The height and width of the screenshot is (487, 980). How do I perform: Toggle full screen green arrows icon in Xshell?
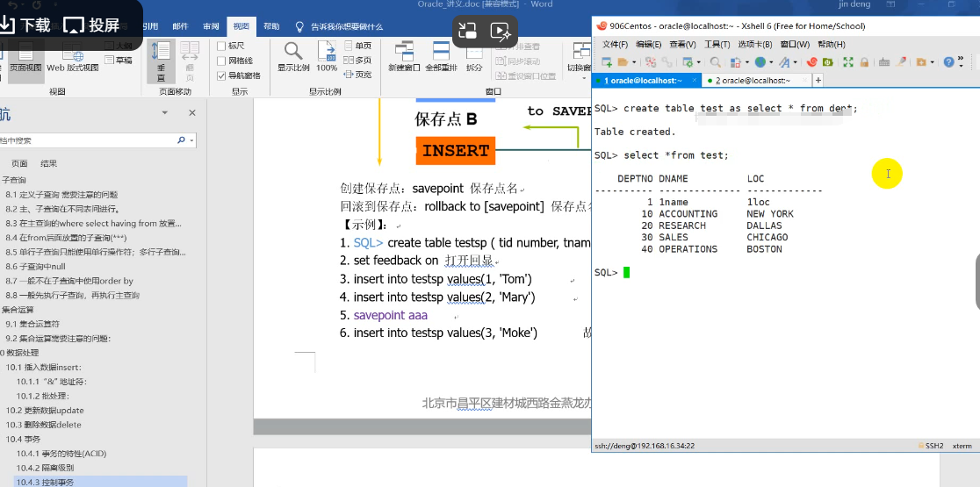[x=848, y=62]
